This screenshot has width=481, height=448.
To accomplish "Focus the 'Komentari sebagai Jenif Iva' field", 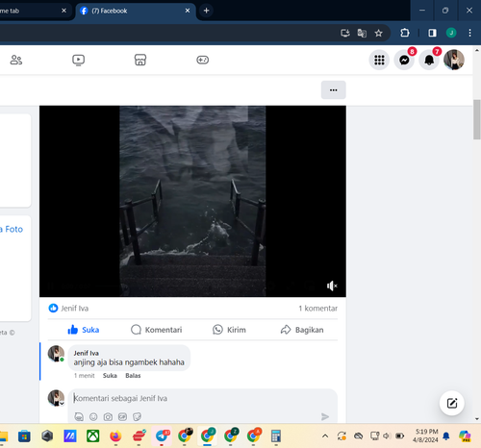I will [202, 398].
